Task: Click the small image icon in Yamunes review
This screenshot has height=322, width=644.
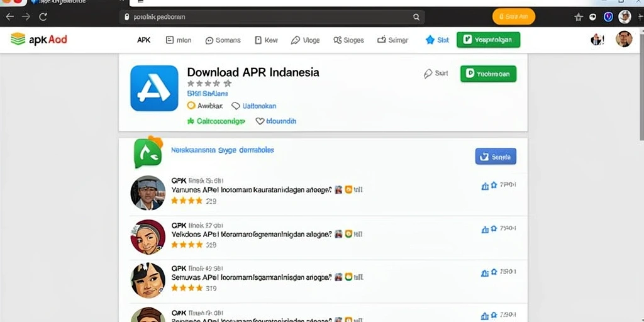Action: click(x=338, y=190)
